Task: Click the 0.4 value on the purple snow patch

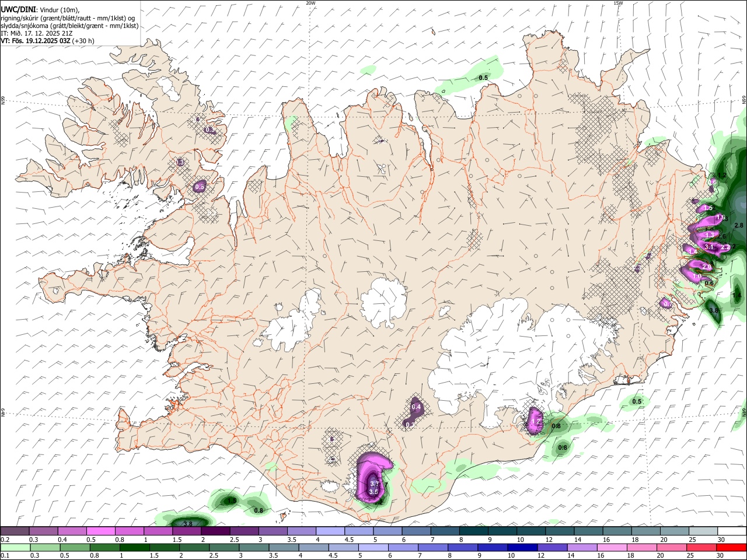Action: (416, 407)
